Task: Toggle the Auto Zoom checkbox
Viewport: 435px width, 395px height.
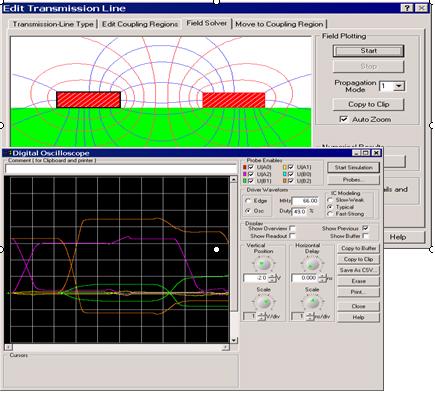Action: point(343,119)
